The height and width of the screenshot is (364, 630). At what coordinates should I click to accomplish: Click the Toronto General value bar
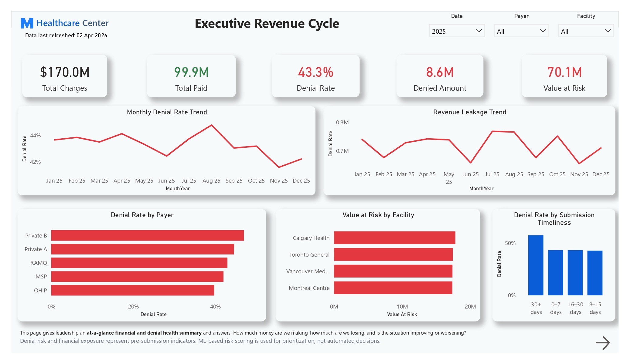(x=393, y=254)
